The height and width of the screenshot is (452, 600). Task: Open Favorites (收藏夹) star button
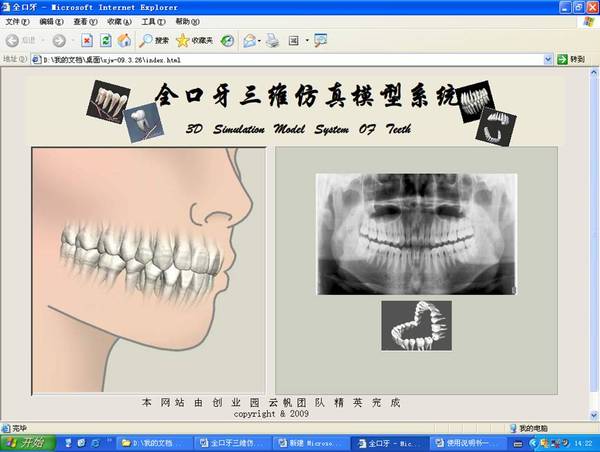click(194, 40)
